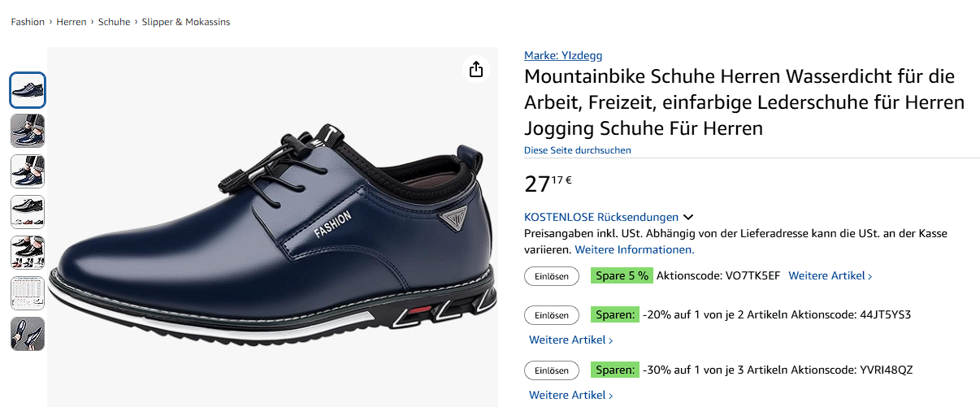The image size is (980, 407).
Task: Open the size chart thumbnail
Action: click(x=28, y=293)
